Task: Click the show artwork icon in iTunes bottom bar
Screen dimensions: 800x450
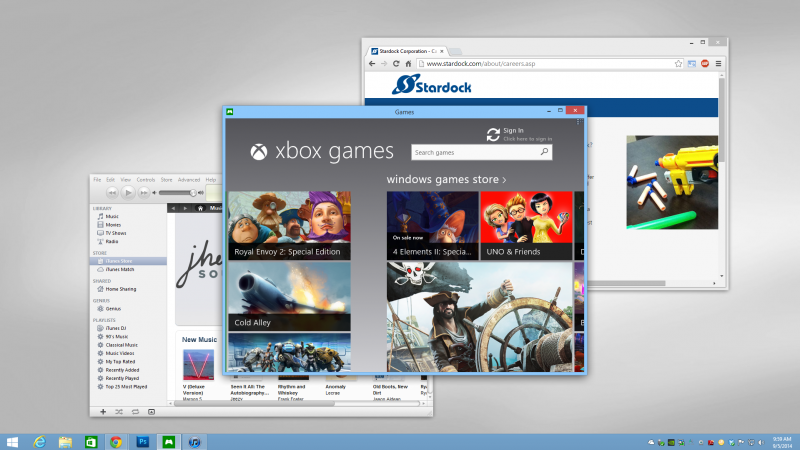Action: tap(152, 412)
